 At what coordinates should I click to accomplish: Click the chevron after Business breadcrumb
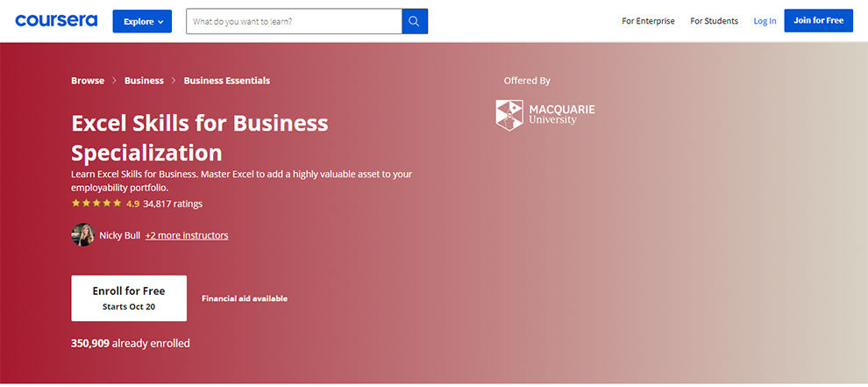coord(174,81)
